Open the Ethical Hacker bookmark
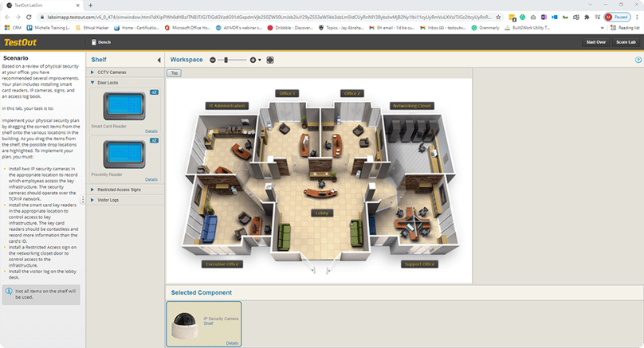The image size is (644, 348). click(x=92, y=28)
